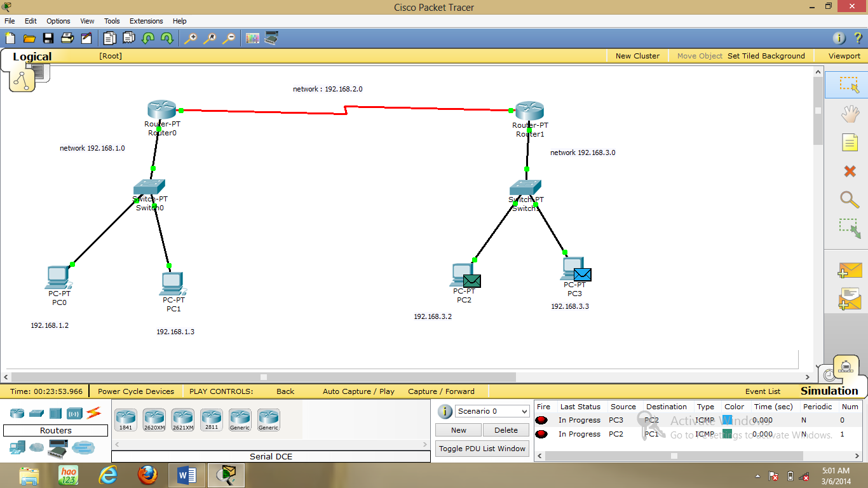
Task: Open the Edit menu
Action: tap(31, 21)
